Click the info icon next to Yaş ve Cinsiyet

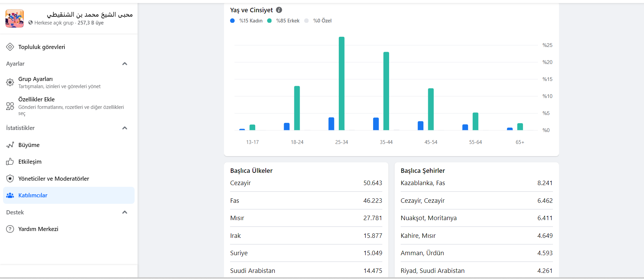[x=279, y=10]
